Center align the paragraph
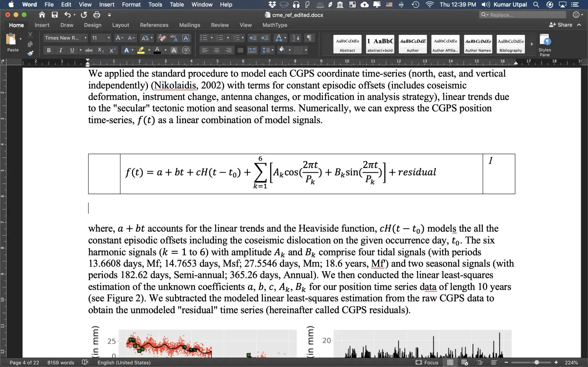This screenshot has width=588, height=367. point(217,50)
